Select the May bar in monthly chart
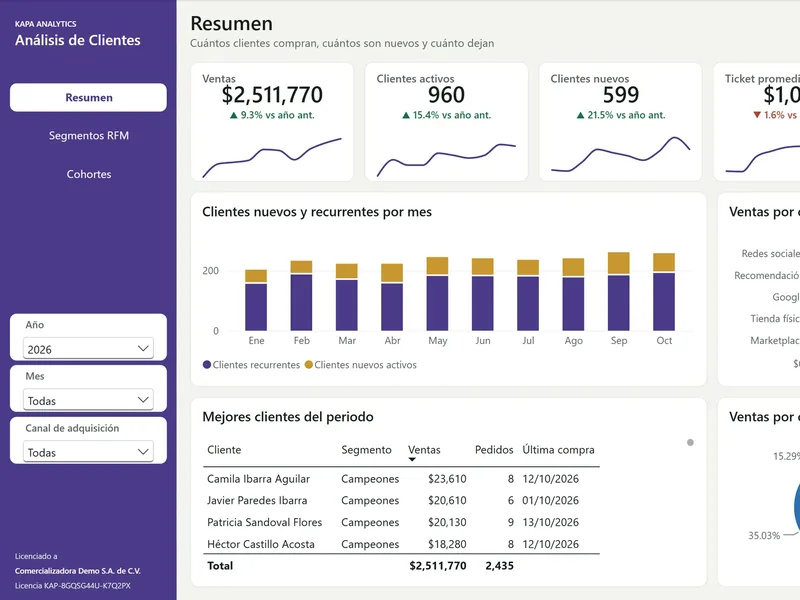Viewport: 800px width, 600px height. coord(438,294)
